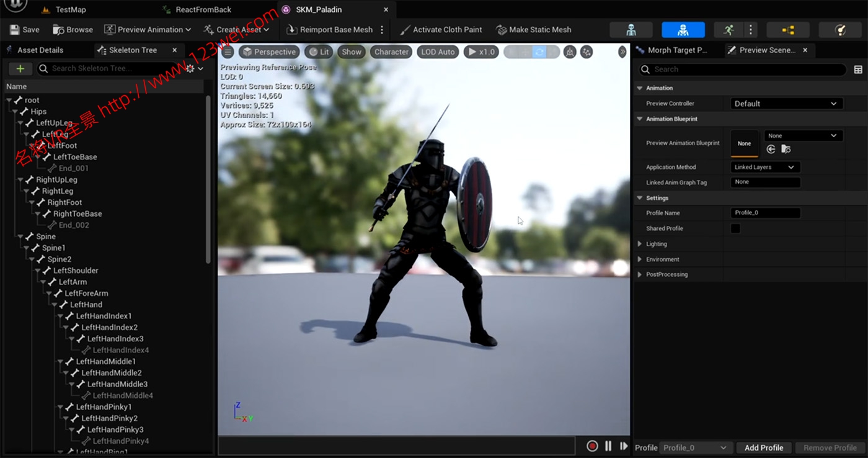The width and height of the screenshot is (868, 458).
Task: Click the Add Profile button
Action: 763,447
